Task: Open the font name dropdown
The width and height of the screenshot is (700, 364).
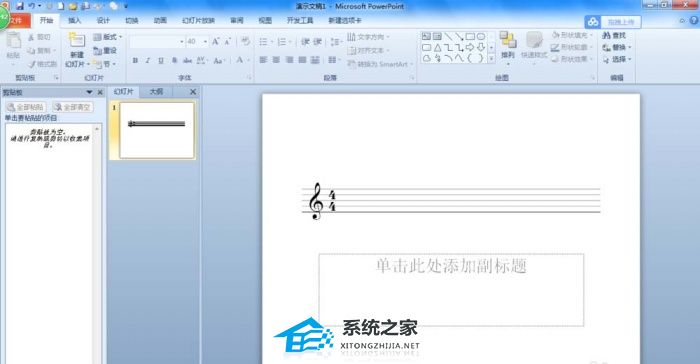Action: (182, 42)
